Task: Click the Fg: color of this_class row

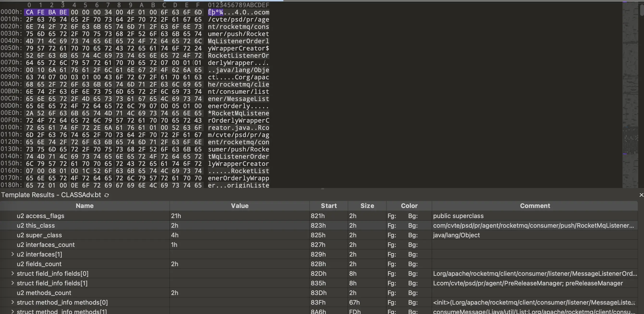Action: (x=392, y=225)
